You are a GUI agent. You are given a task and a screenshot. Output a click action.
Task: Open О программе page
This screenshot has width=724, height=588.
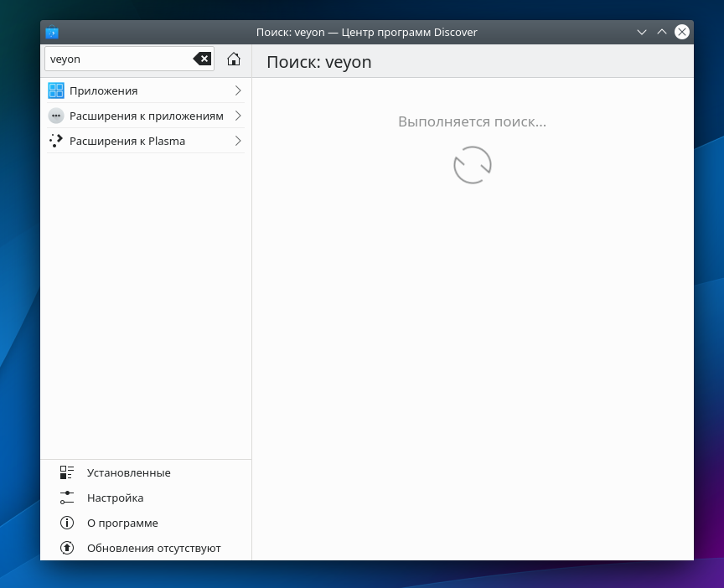coord(146,523)
